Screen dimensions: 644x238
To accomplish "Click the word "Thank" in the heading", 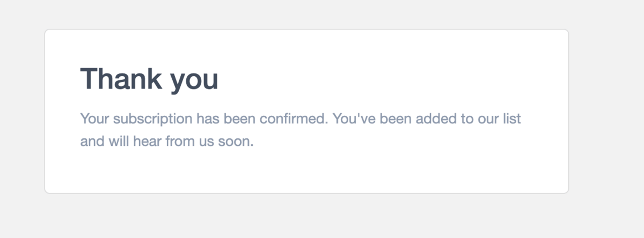I will (x=121, y=79).
